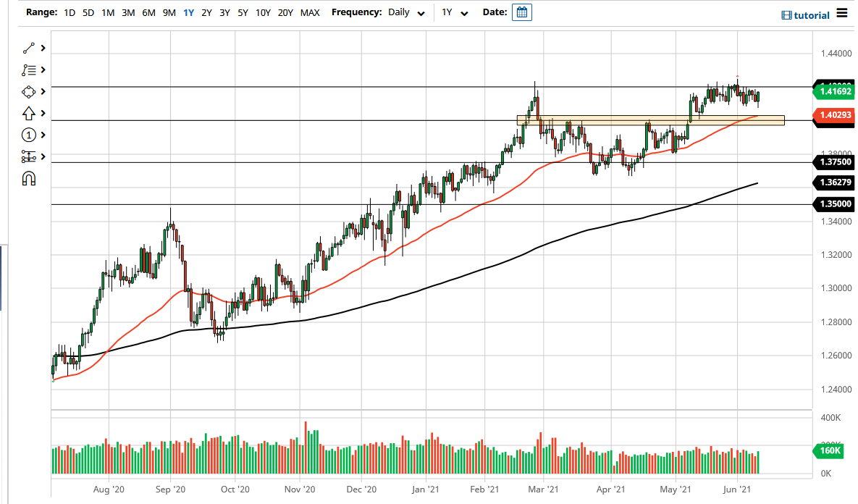The width and height of the screenshot is (858, 504).
Task: Select the shape drawing tool
Action: click(30, 91)
